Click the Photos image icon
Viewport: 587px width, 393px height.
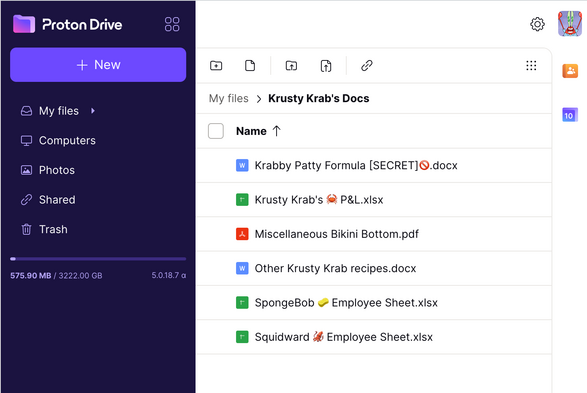click(x=26, y=170)
